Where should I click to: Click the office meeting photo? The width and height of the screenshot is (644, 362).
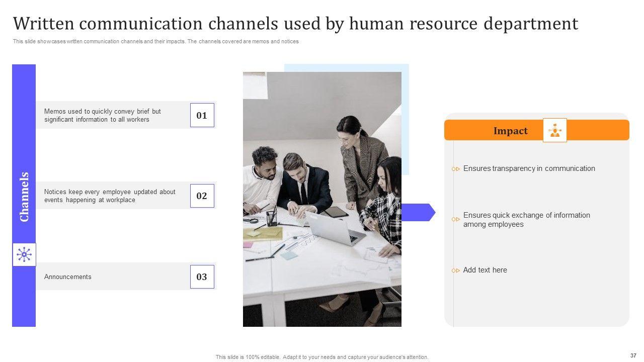point(322,199)
